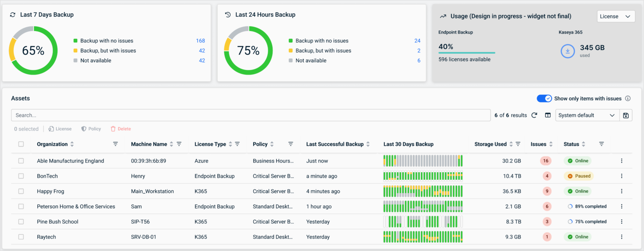Open the System default view dropdown
Screen dimensions: 644x251
point(587,115)
